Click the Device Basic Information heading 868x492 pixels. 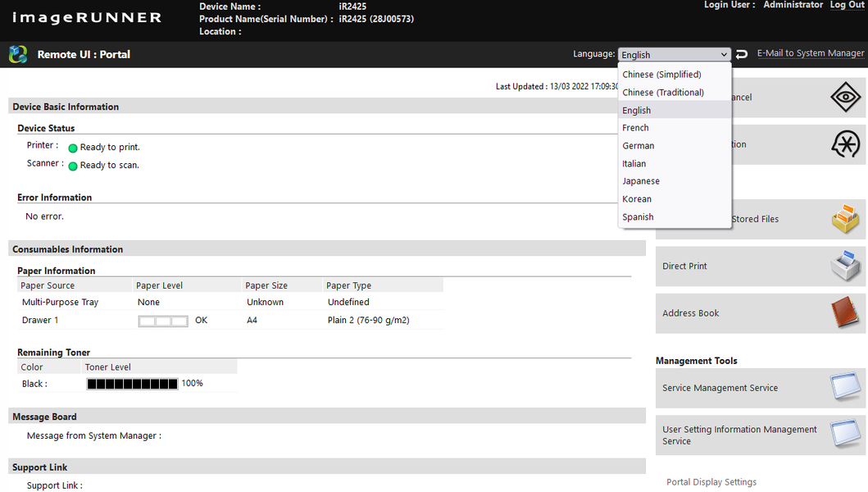pos(66,107)
